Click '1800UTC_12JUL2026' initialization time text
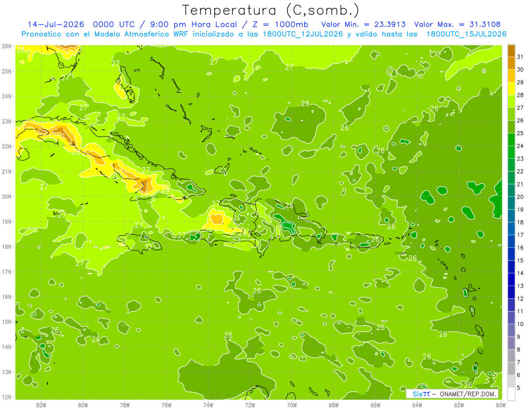 302,34
